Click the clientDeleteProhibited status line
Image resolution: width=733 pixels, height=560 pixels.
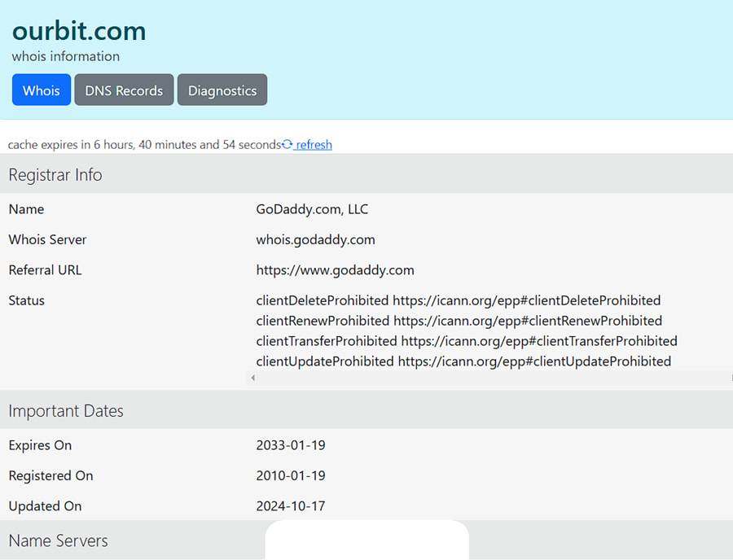[458, 300]
